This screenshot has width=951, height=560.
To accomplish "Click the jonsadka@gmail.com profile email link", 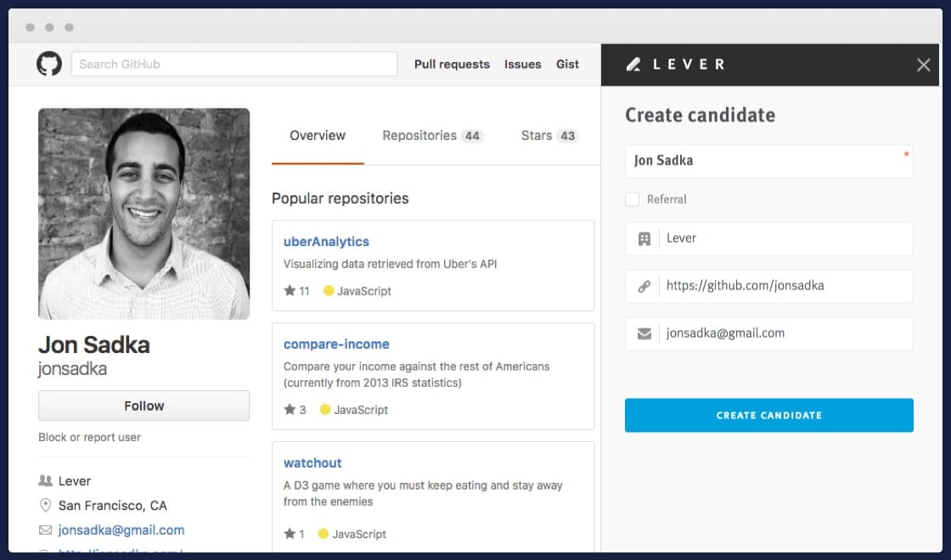I will (121, 530).
